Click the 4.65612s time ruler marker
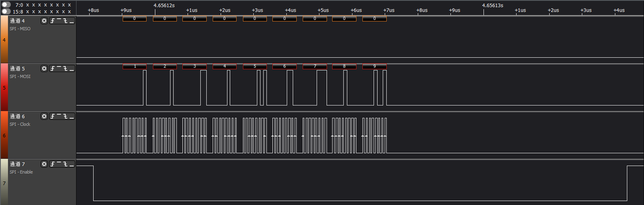 click(164, 6)
